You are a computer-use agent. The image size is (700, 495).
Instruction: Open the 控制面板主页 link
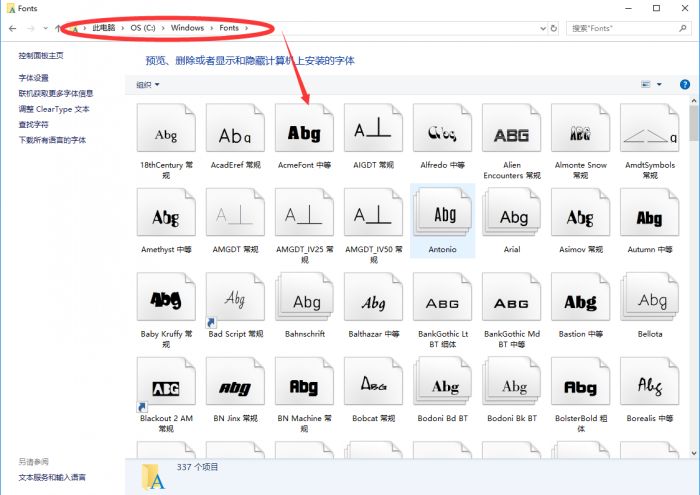pos(41,55)
